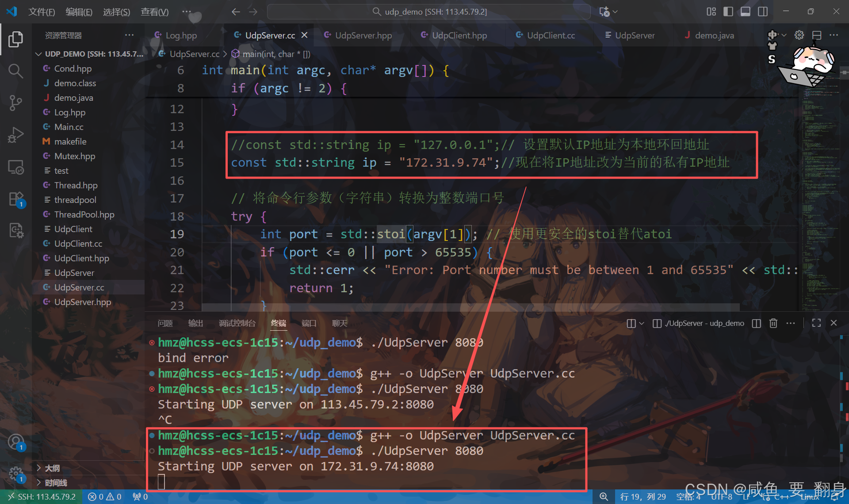This screenshot has width=849, height=504.
Task: Kill terminal with trash icon
Action: [x=773, y=323]
